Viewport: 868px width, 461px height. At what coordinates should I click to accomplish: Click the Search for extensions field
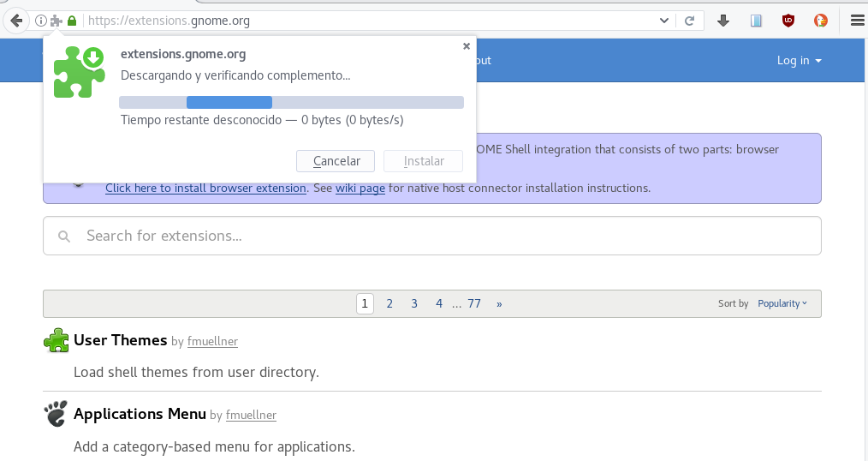coord(431,236)
